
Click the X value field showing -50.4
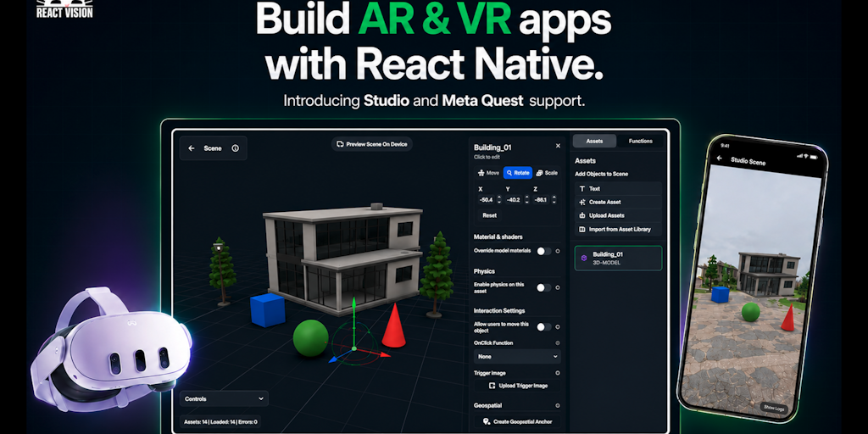coord(487,200)
